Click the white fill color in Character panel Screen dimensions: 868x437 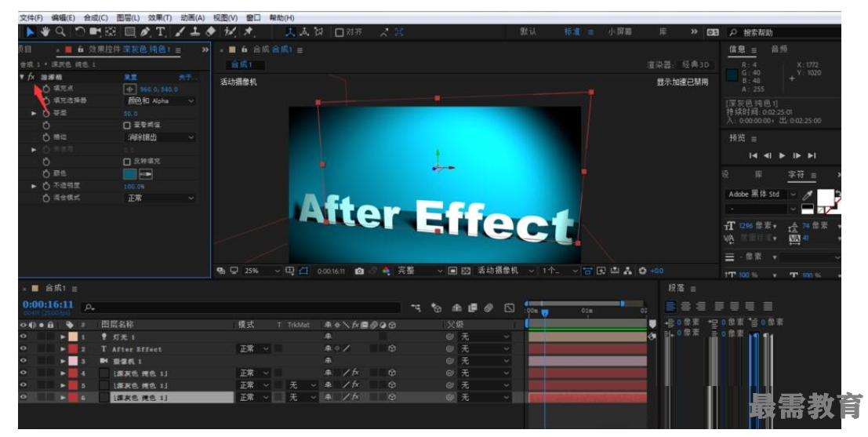(x=826, y=198)
